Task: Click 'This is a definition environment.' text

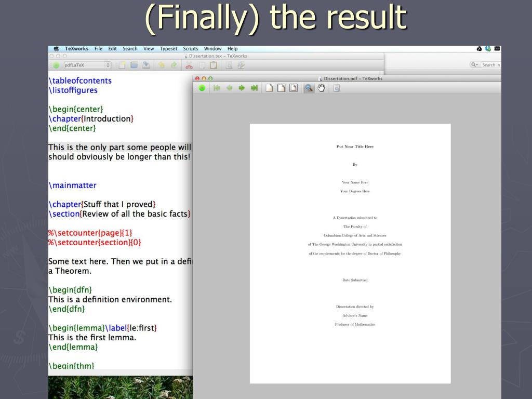Action: [x=110, y=300]
